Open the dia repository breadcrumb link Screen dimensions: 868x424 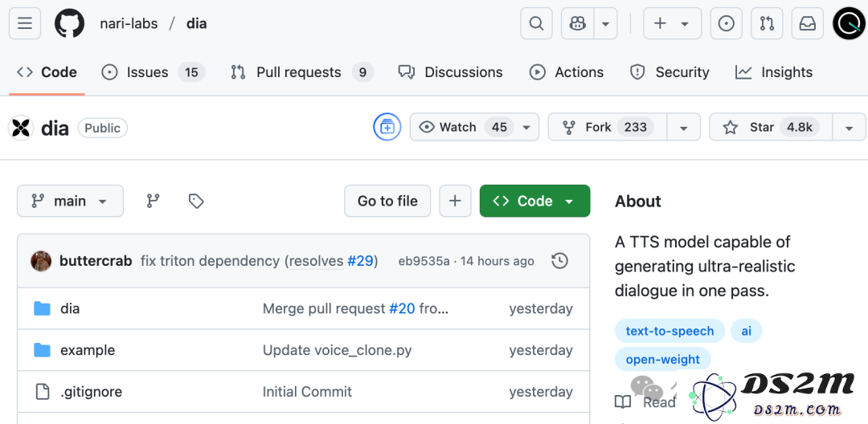pyautogui.click(x=197, y=24)
